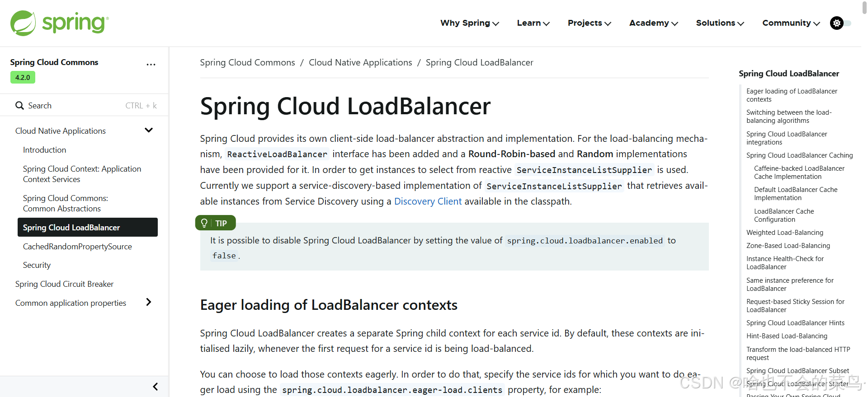This screenshot has height=397, width=868.
Task: Jump to Request-based Sticky Session section
Action: pos(795,306)
